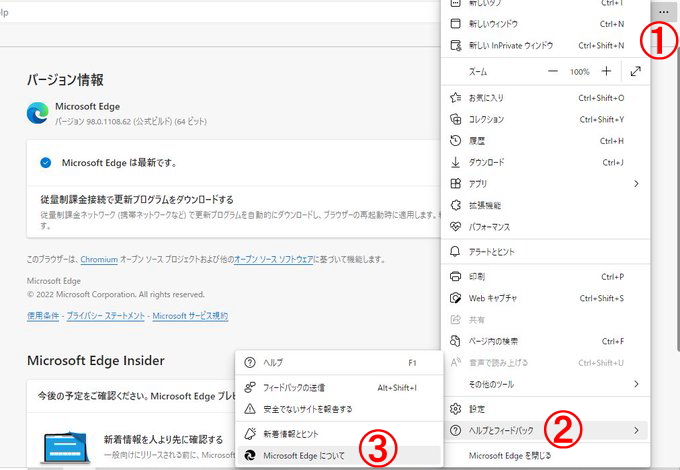This screenshot has width=680, height=470.
Task: Click the Collections icon
Action: pos(455,119)
